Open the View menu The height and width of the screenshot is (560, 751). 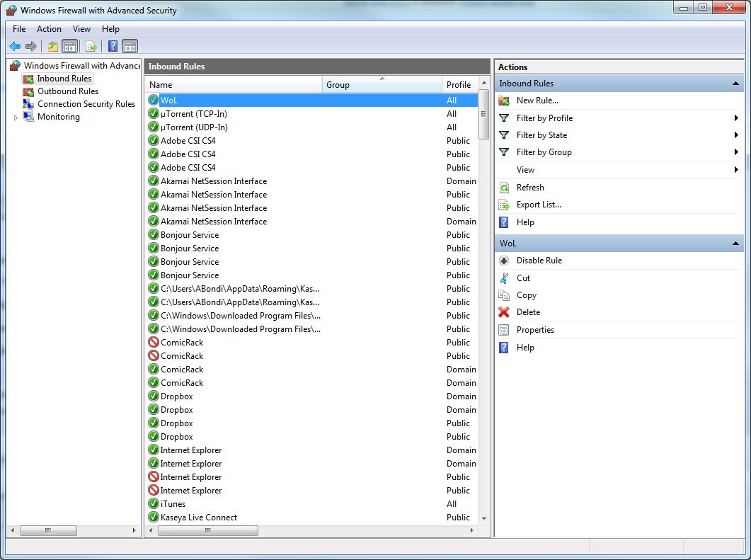[81, 29]
